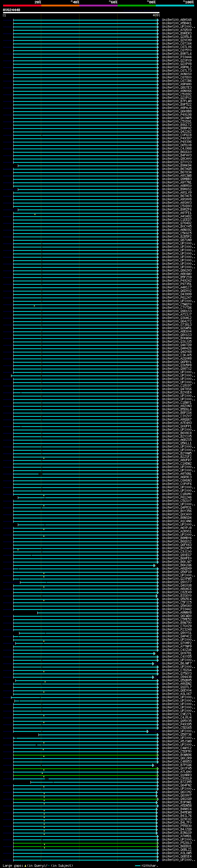Click hit label UniRef100_B9HUS2
The width and height of the screenshot is (197, 868).
[177, 189]
